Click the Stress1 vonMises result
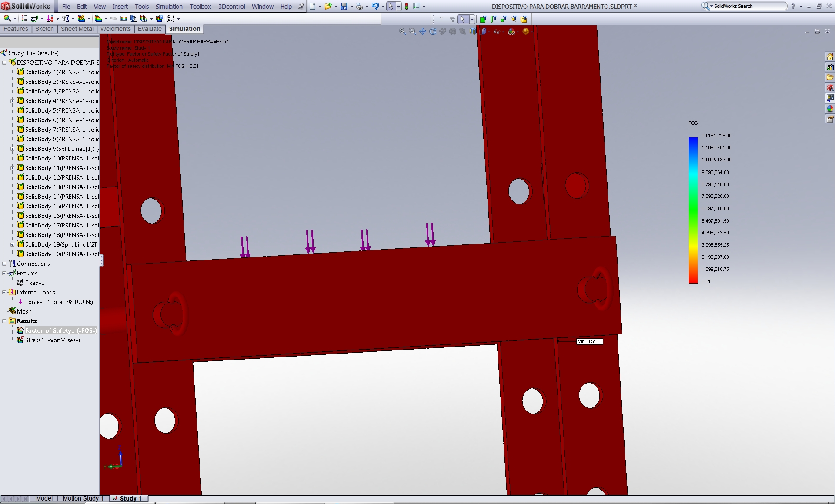The image size is (835, 504). point(53,340)
